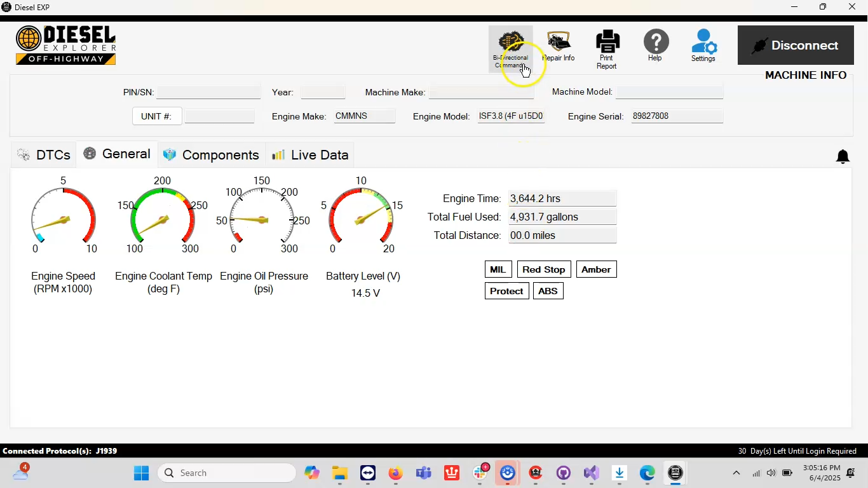Toggle the Protect indicator lamp
The width and height of the screenshot is (868, 488).
506,290
